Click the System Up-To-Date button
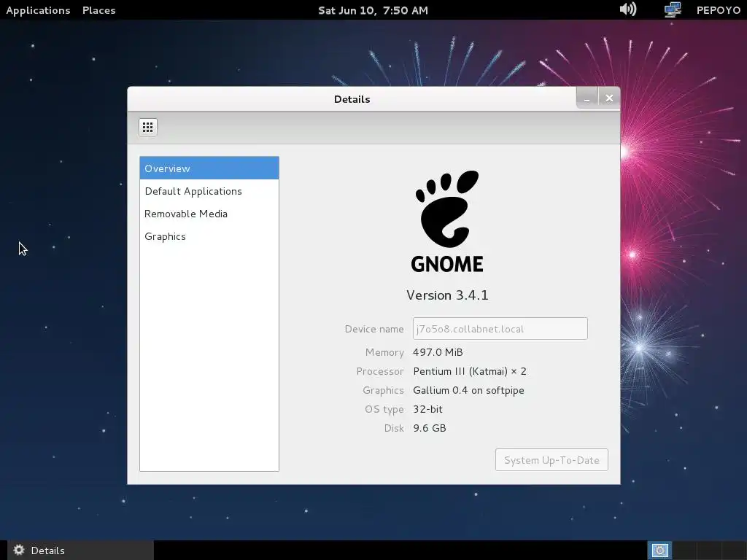This screenshot has height=560, width=747. (551, 460)
